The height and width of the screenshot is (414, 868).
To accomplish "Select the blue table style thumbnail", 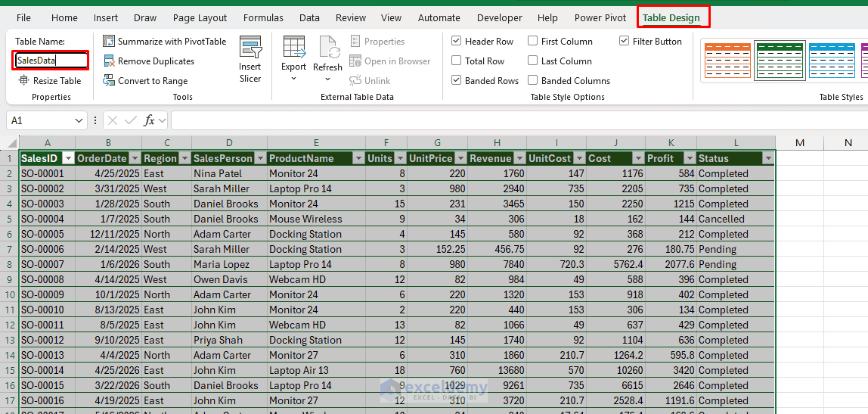I will pyautogui.click(x=832, y=60).
